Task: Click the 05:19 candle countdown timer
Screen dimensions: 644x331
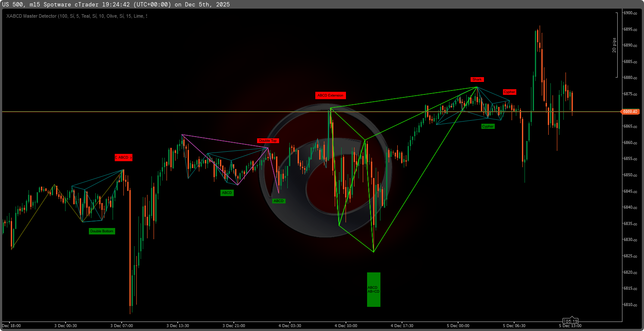Action: click(571, 321)
